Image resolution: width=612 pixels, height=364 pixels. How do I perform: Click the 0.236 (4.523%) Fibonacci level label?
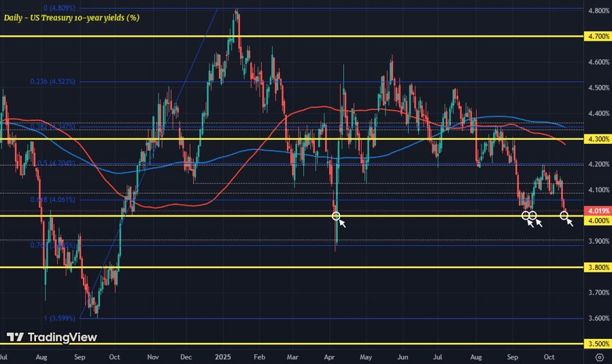click(x=57, y=81)
